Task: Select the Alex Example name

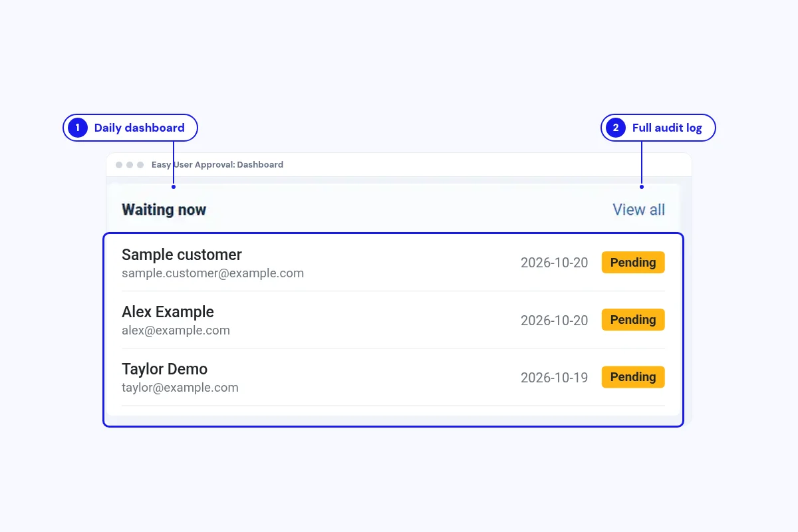Action: pyautogui.click(x=168, y=312)
